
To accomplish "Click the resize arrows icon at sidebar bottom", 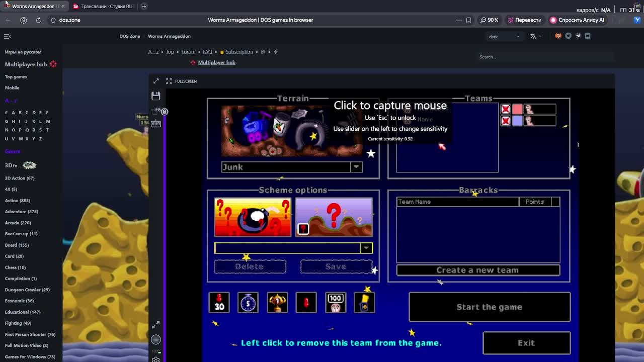I will pos(156,325).
